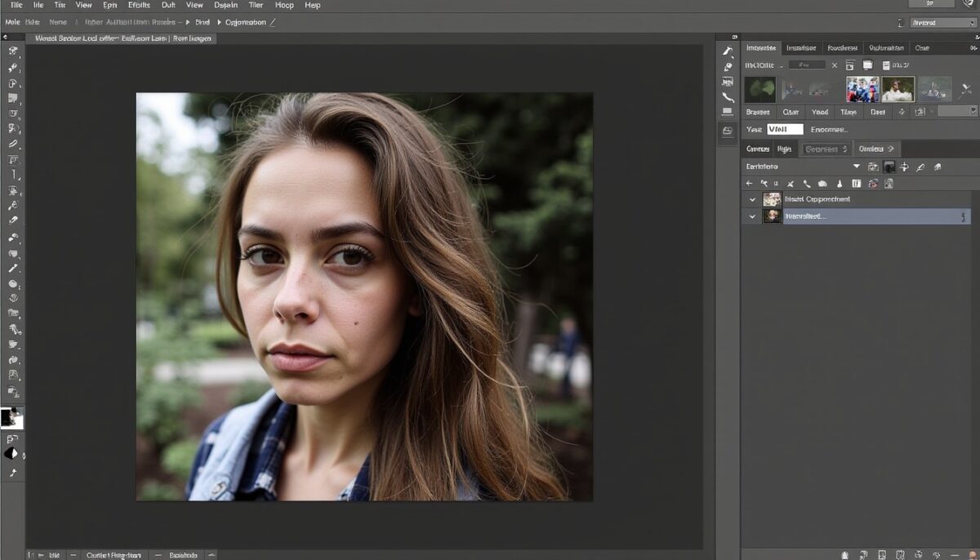Open the triangle dropdown in the Earlolera row
The width and height of the screenshot is (980, 560).
click(857, 167)
